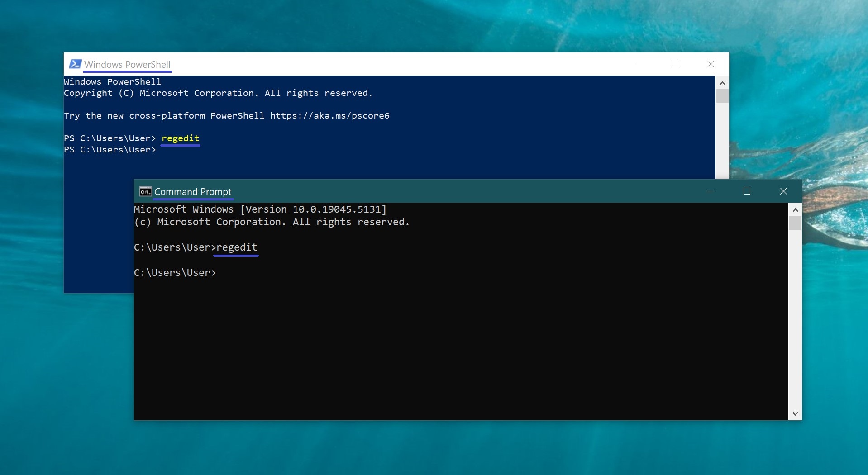This screenshot has width=868, height=475.
Task: Click 'Windows PowerShell' first line in PowerShell console
Action: point(112,81)
